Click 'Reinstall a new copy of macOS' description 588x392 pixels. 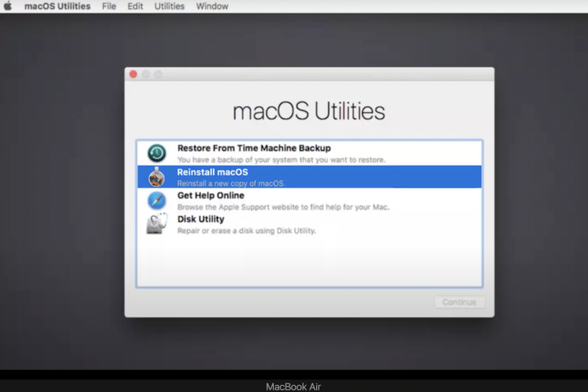231,183
